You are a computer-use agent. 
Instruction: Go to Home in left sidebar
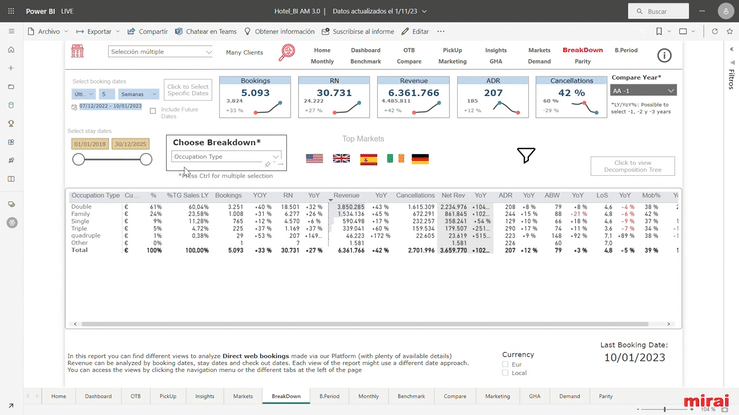pyautogui.click(x=11, y=50)
